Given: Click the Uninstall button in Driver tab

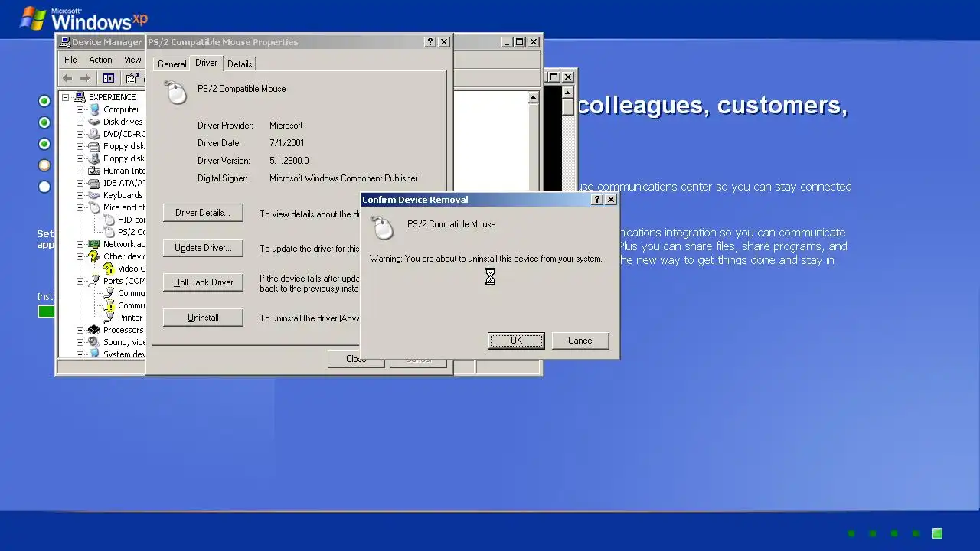Looking at the screenshot, I should [203, 318].
